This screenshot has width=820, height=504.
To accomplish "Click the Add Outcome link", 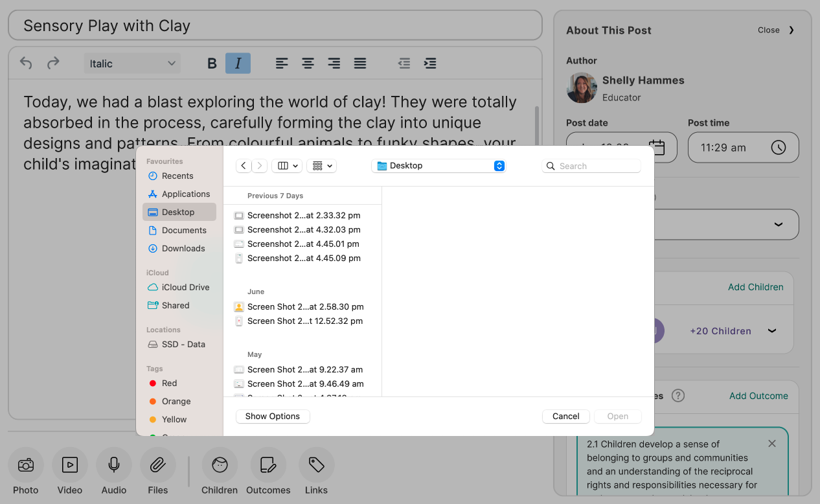I will pos(758,396).
